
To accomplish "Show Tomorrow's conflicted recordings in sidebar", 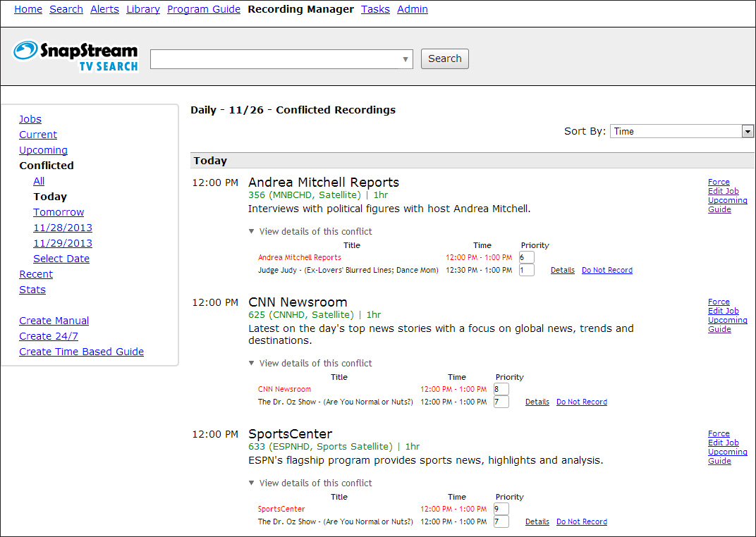I will [x=59, y=212].
